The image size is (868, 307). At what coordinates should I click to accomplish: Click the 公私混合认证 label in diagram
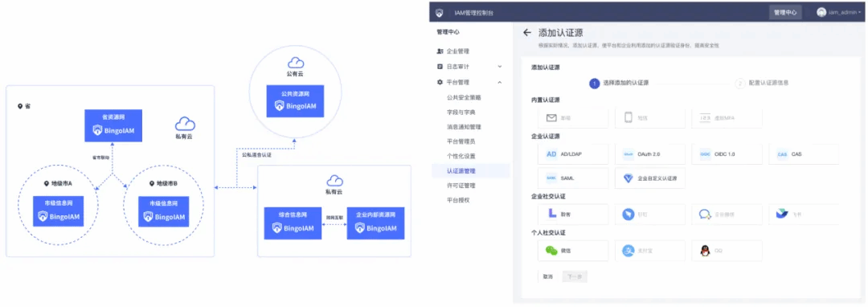[x=257, y=155]
